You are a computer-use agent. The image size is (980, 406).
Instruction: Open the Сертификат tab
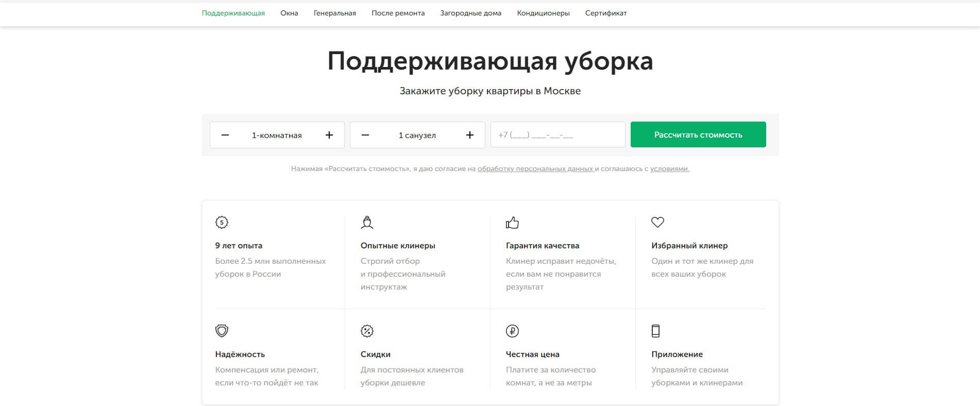(606, 13)
